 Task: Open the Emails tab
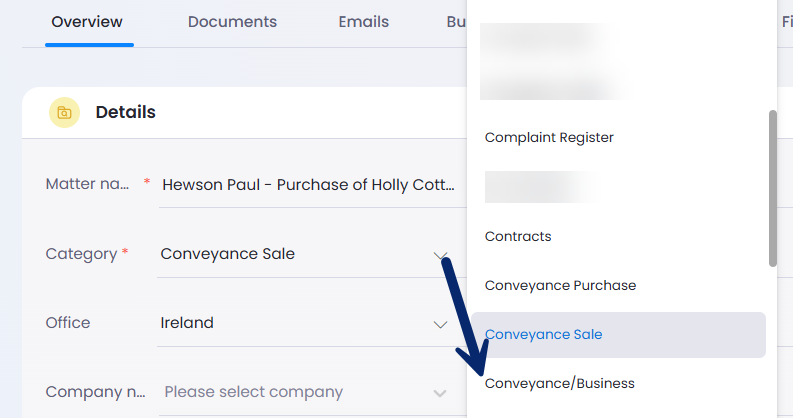(x=364, y=22)
